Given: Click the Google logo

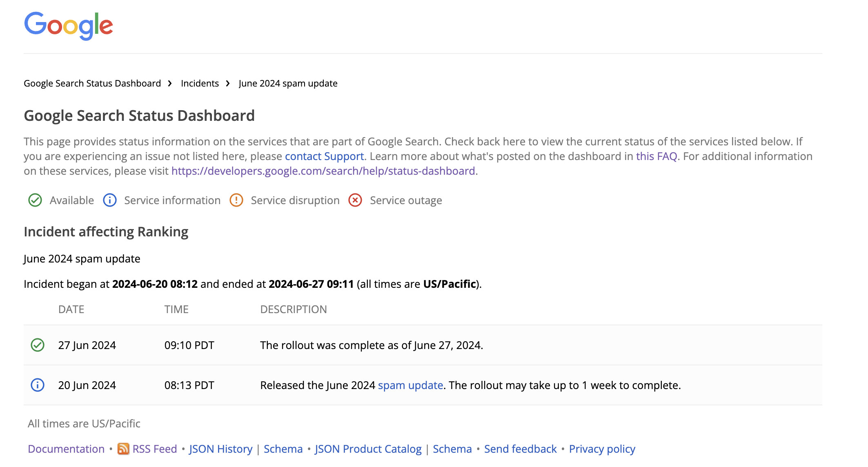Looking at the screenshot, I should click(x=69, y=26).
